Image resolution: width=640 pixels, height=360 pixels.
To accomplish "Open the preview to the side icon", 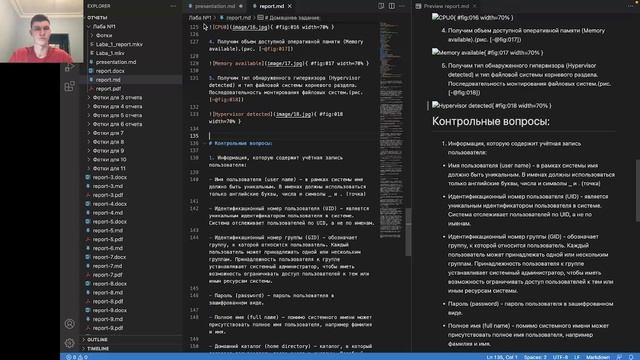I will [381, 6].
